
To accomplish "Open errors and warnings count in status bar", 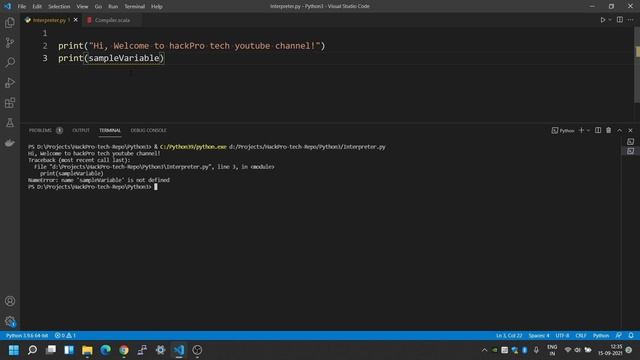I will (65, 336).
